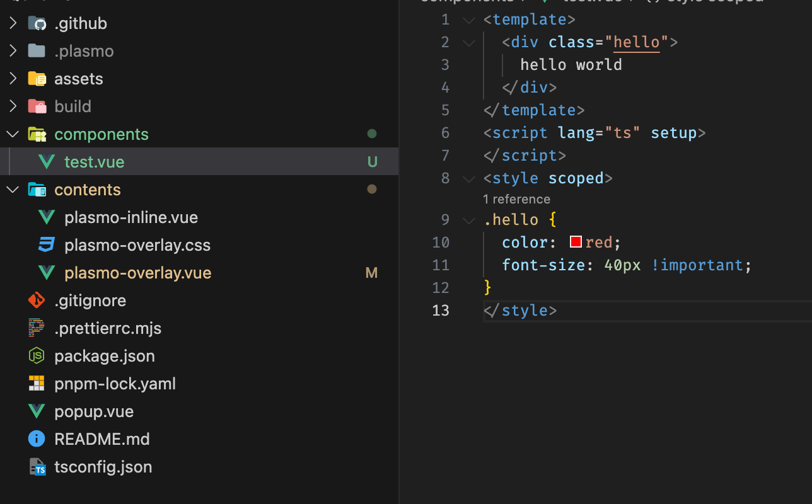Click the assets folder icon
This screenshot has height=504, width=812.
tap(37, 79)
